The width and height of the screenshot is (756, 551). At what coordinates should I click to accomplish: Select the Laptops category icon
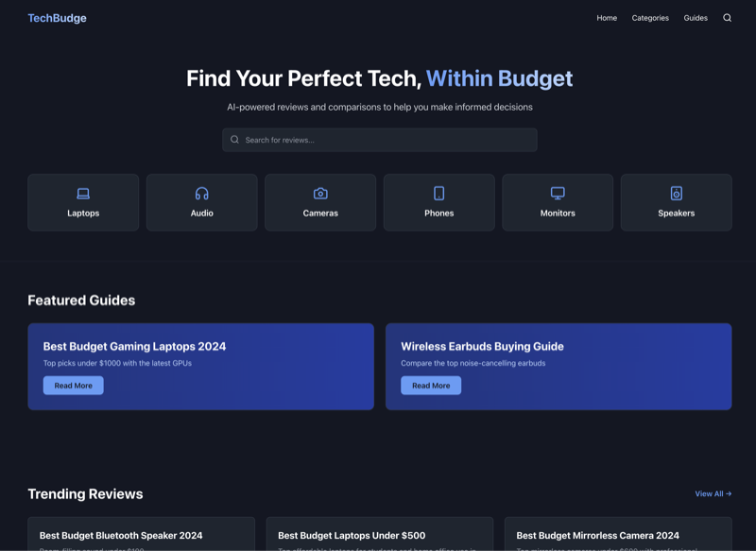point(83,193)
